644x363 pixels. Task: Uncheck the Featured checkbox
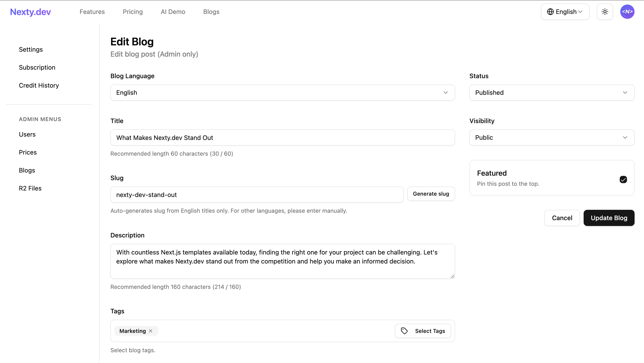(x=623, y=179)
